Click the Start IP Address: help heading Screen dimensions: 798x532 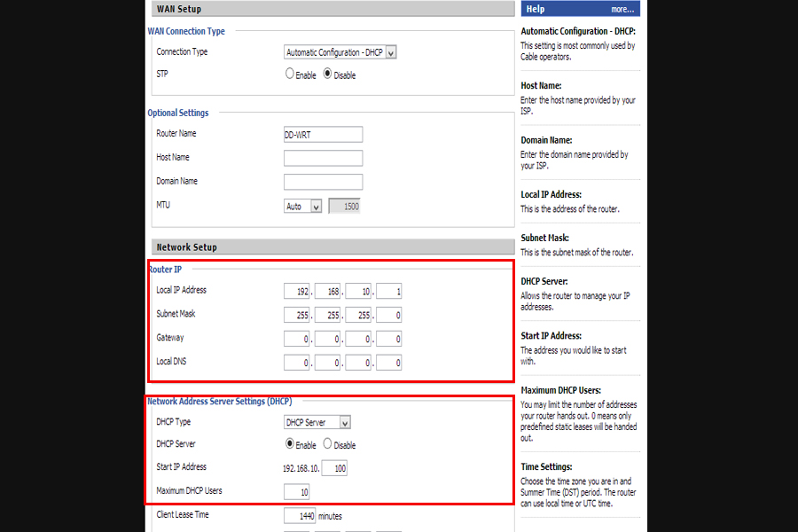pos(551,335)
